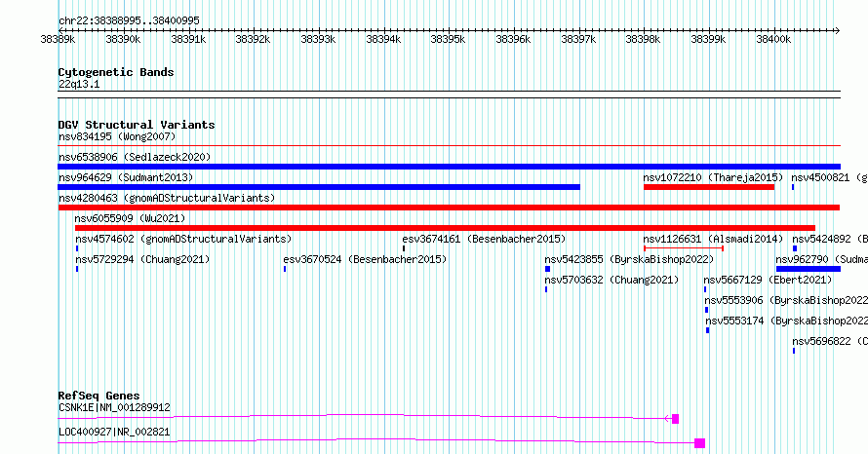Click the DGV Structural Variants track title
Viewport: 868px width, 454px height.
pos(137,125)
